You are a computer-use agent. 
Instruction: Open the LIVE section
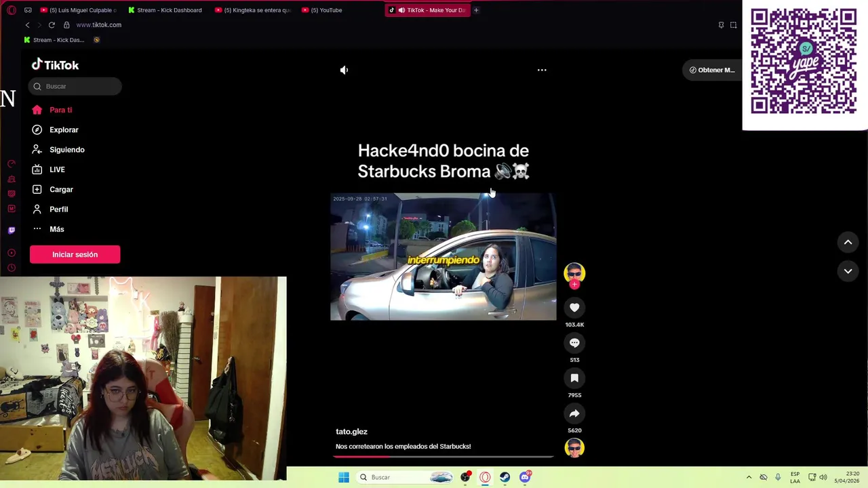(x=48, y=169)
